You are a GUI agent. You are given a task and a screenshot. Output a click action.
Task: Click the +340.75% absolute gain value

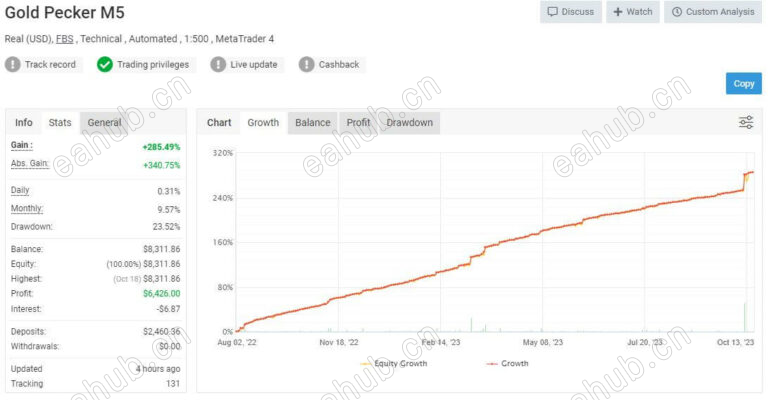click(161, 165)
